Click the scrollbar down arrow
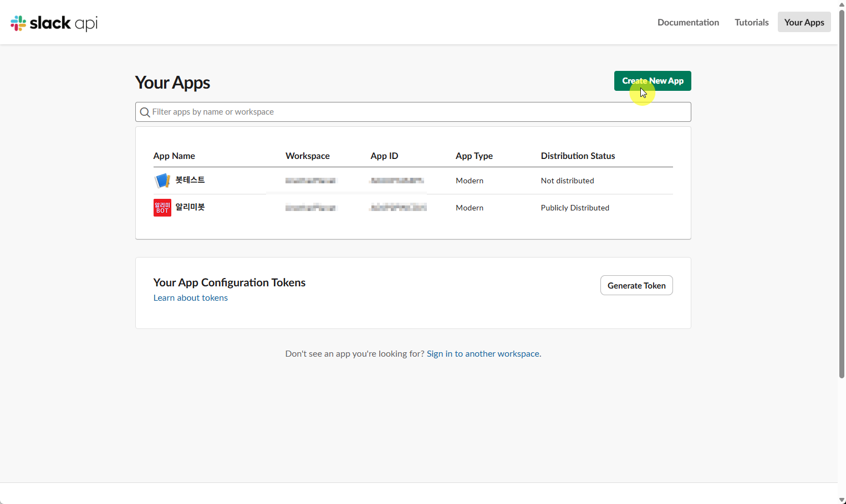Viewport: 846px width, 504px height. pos(842,500)
